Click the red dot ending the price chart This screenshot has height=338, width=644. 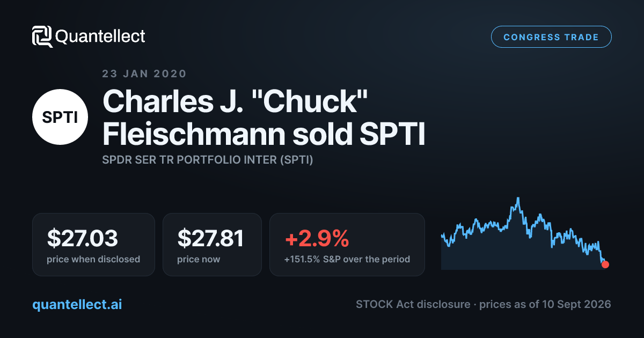[605, 264]
